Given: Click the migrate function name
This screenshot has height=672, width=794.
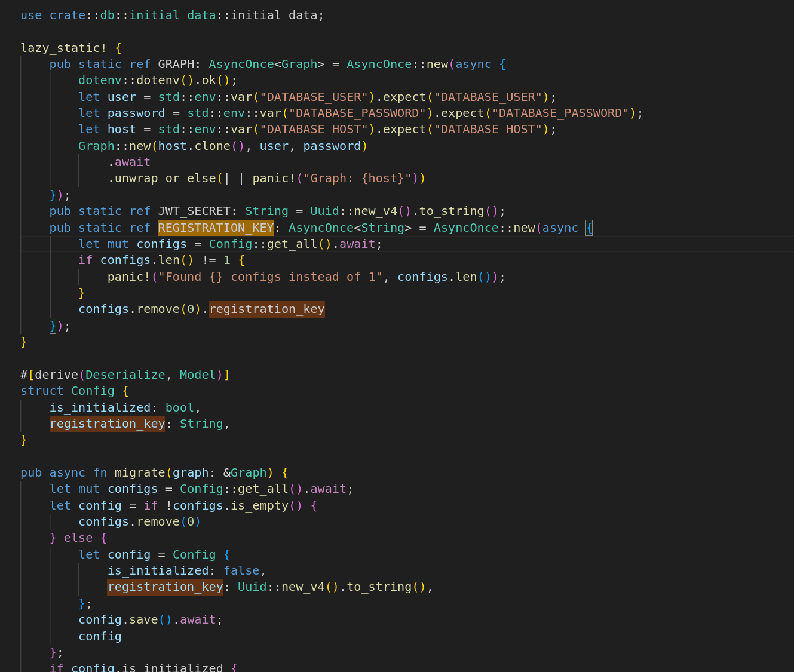Looking at the screenshot, I should 140,472.
